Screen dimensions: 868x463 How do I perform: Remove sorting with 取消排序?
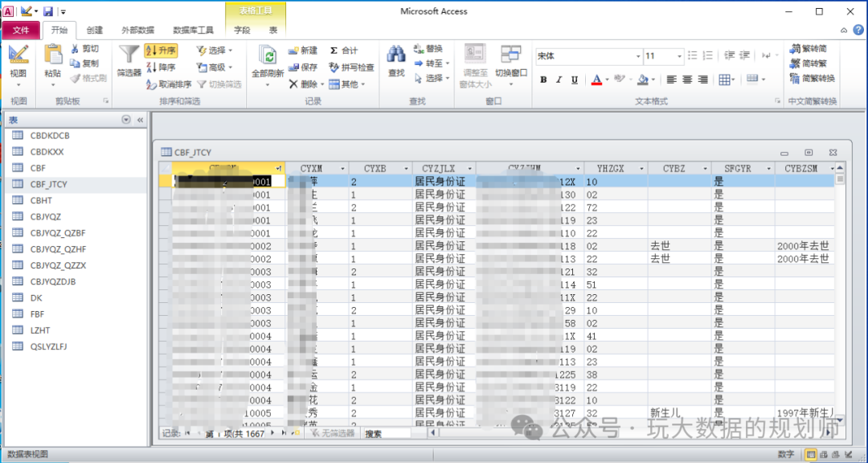168,84
